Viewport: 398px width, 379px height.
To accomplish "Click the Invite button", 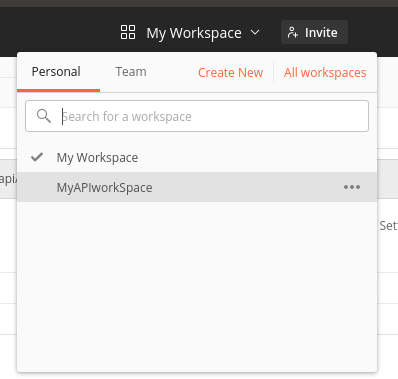I will point(314,32).
